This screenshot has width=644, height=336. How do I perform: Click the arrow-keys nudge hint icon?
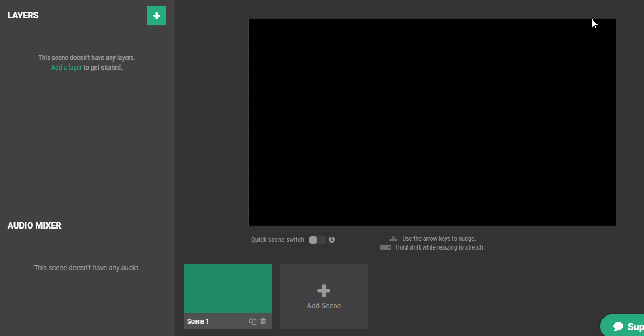tap(392, 238)
